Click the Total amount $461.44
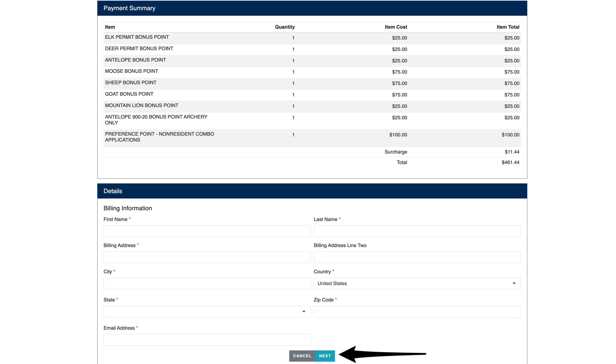This screenshot has width=616, height=364. [x=510, y=162]
